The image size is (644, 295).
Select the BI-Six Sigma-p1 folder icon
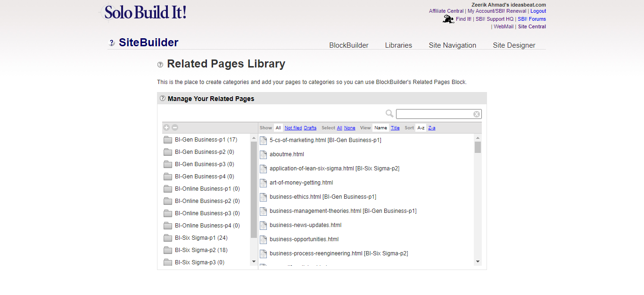[167, 238]
